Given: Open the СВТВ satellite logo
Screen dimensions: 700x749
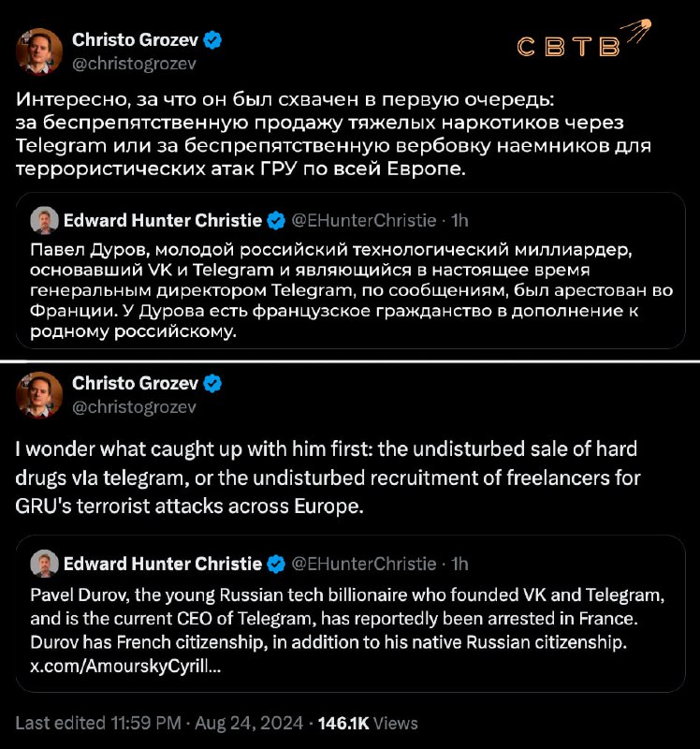Looking at the screenshot, I should tap(584, 39).
